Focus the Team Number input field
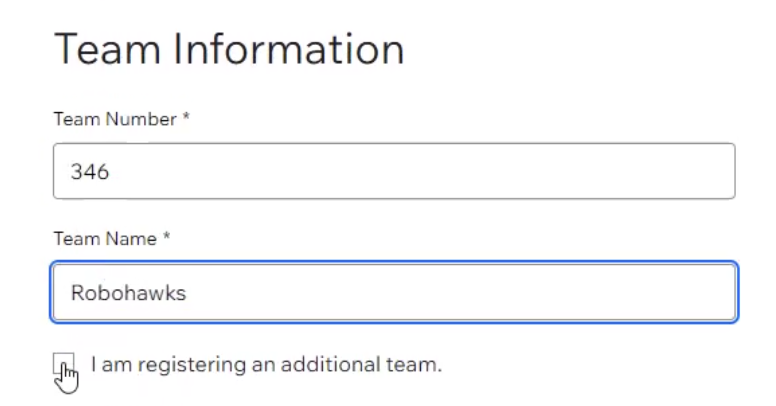Screen dimensions: 776x406 point(394,171)
